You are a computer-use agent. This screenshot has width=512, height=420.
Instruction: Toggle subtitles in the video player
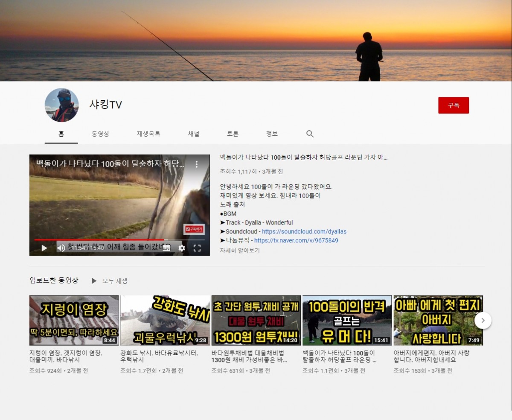click(x=166, y=248)
